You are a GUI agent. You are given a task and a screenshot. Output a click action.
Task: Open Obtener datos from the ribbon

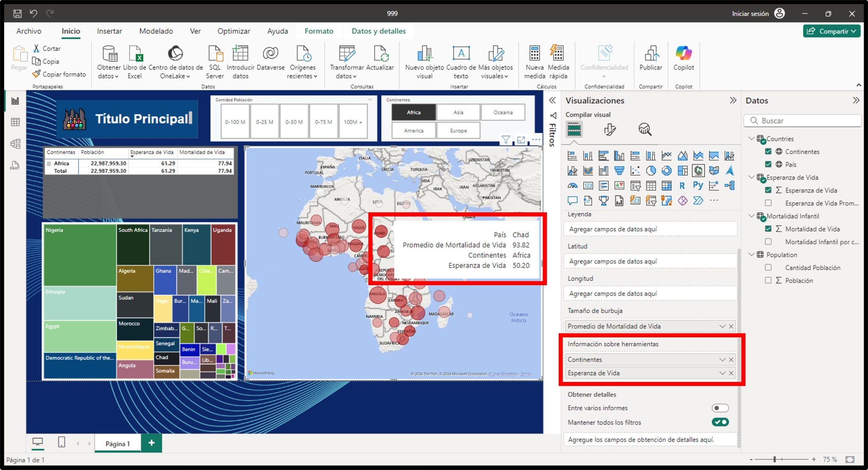(109, 62)
